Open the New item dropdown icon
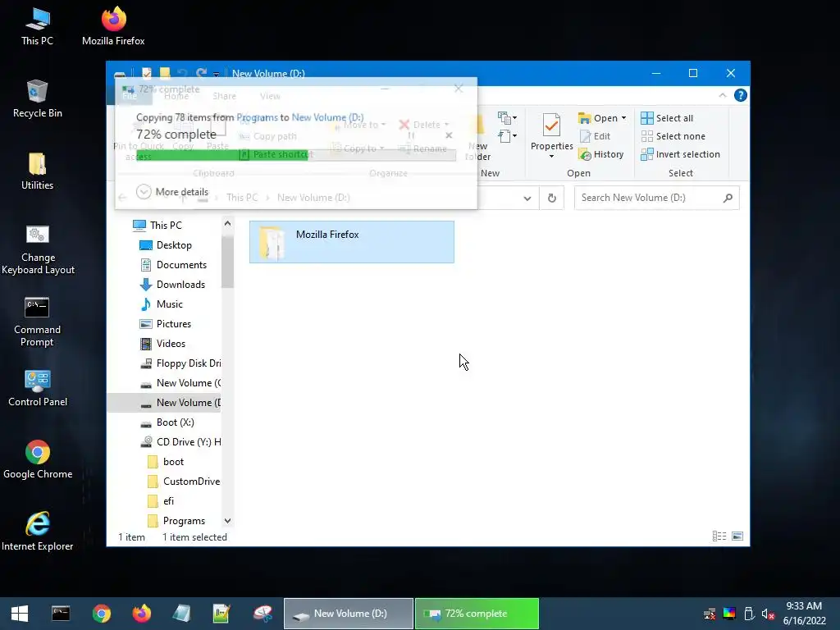Image resolution: width=840 pixels, height=630 pixels. [507, 118]
